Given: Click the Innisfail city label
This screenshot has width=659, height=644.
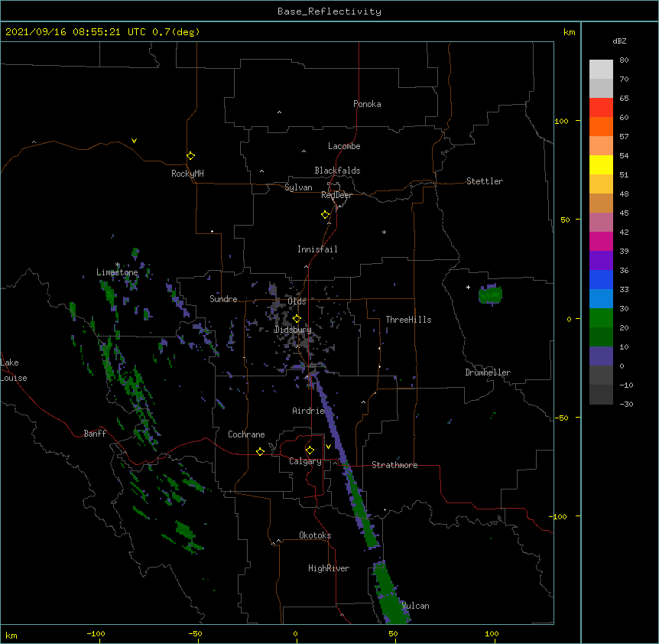Looking at the screenshot, I should [x=317, y=249].
